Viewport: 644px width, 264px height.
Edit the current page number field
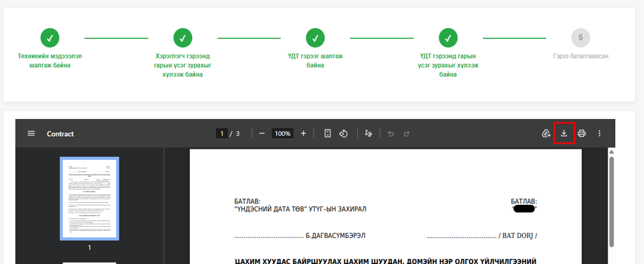point(221,134)
